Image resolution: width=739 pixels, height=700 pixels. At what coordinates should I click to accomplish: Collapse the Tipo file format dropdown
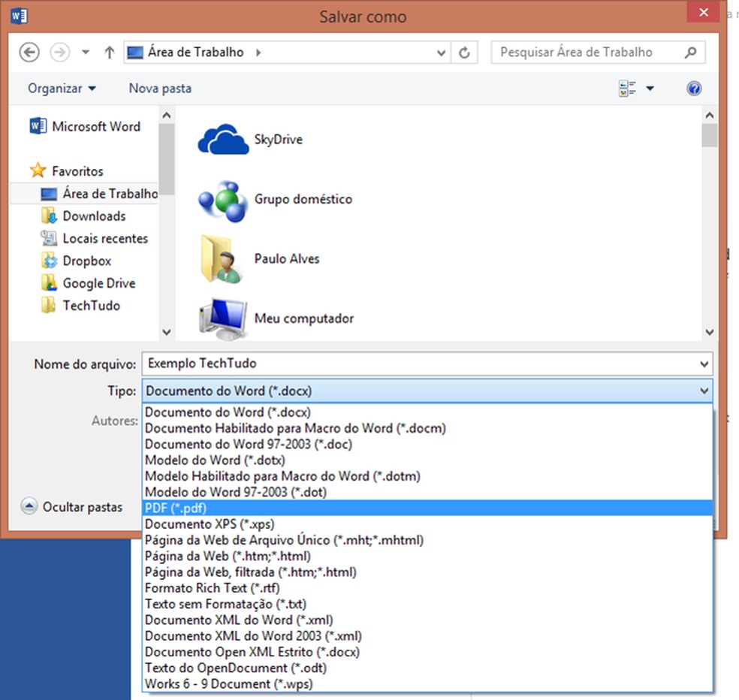coord(703,391)
